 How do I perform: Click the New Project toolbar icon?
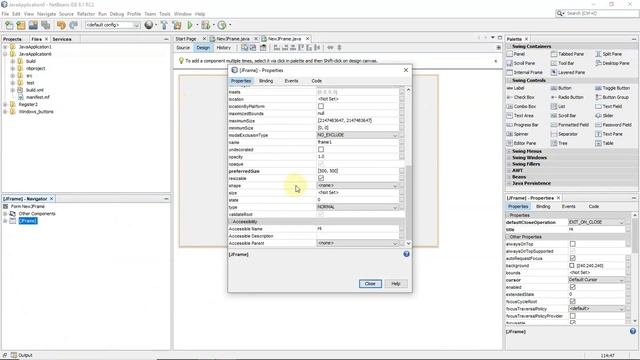pos(21,25)
